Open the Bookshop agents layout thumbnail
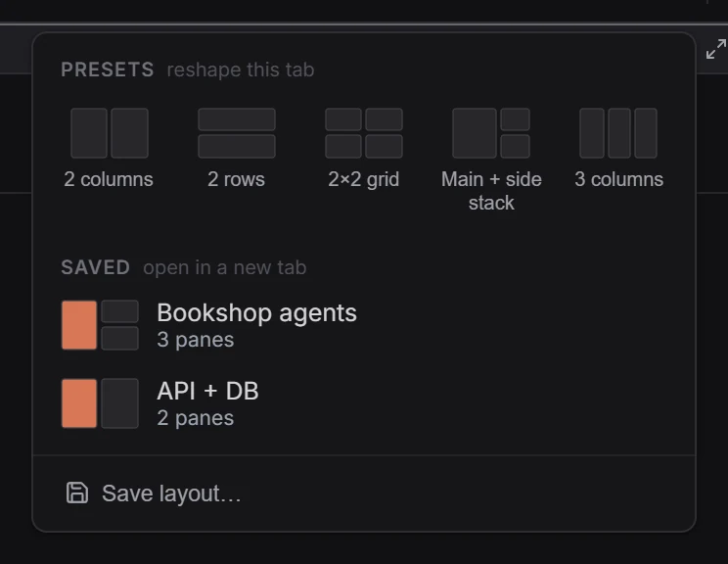Viewport: 728px width, 564px height. [x=100, y=325]
